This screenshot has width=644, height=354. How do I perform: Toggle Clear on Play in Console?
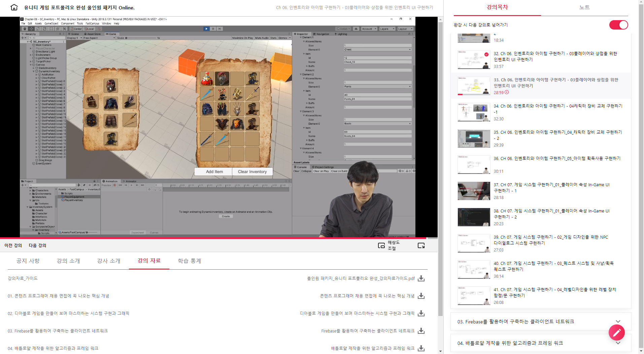coord(321,171)
